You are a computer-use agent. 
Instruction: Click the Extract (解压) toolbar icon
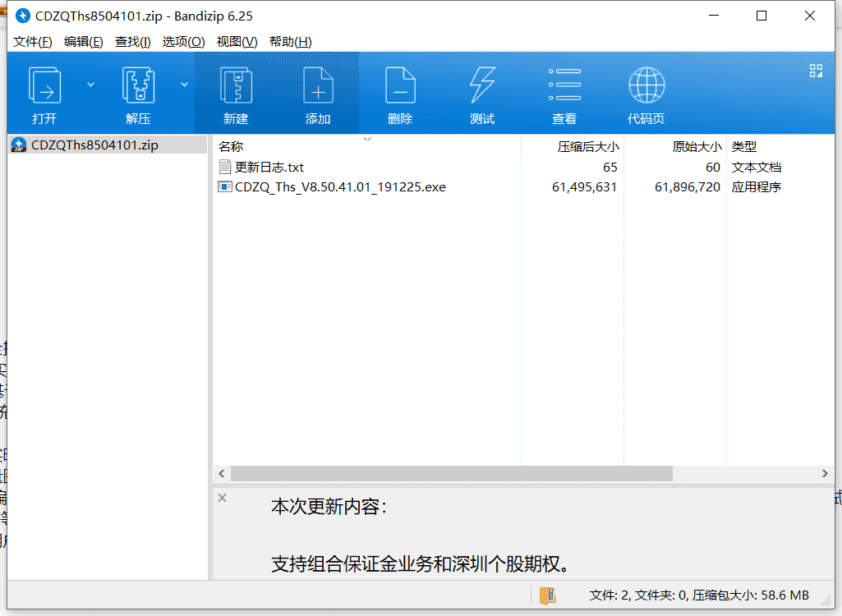point(138,86)
